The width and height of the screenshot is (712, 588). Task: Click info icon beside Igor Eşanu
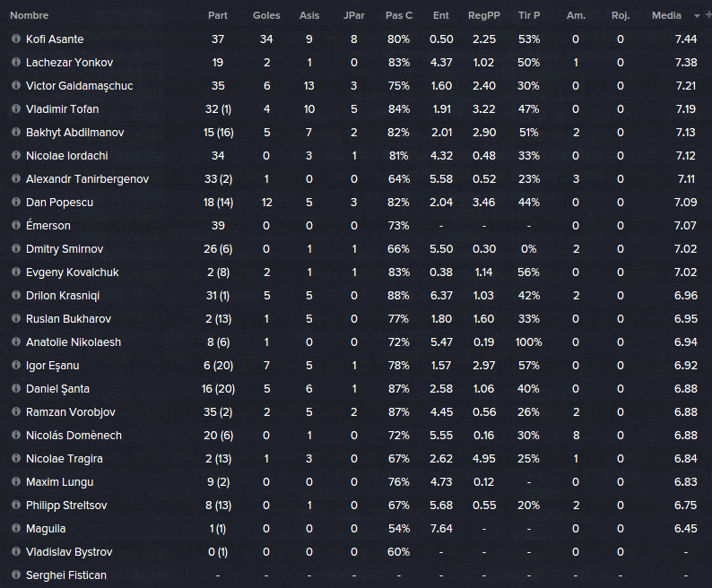pyautogui.click(x=16, y=365)
